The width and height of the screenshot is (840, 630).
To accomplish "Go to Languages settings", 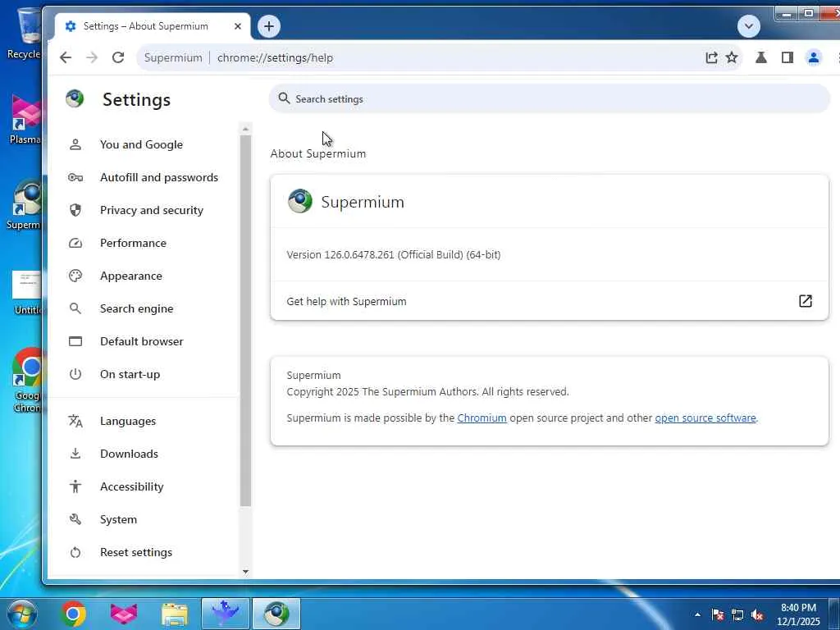I will 127,421.
